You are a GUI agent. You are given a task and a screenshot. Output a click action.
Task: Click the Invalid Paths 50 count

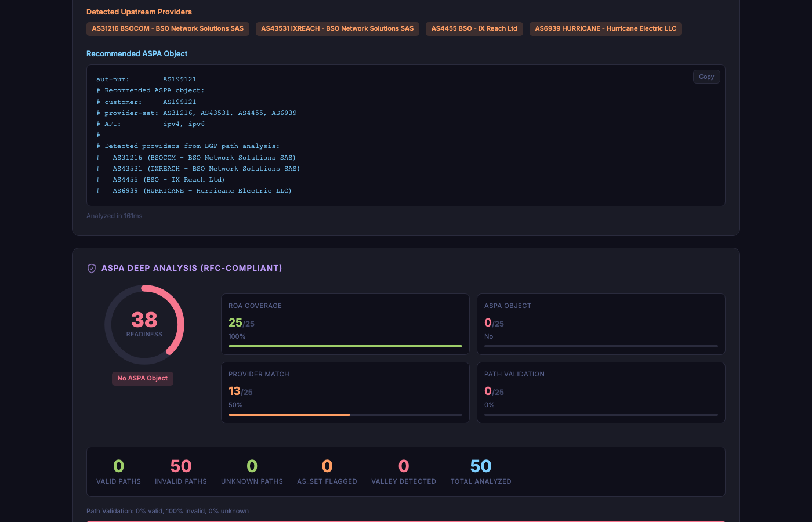click(181, 466)
